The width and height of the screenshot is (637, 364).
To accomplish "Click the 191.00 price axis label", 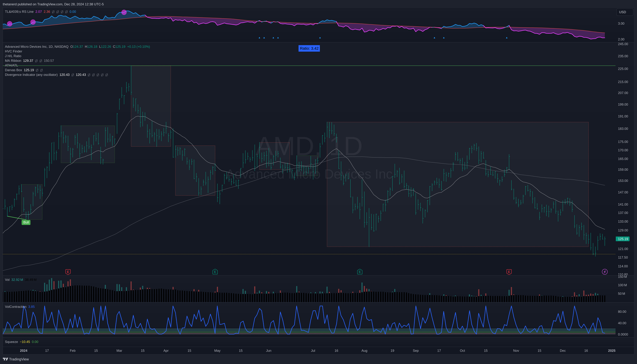I will (623, 116).
